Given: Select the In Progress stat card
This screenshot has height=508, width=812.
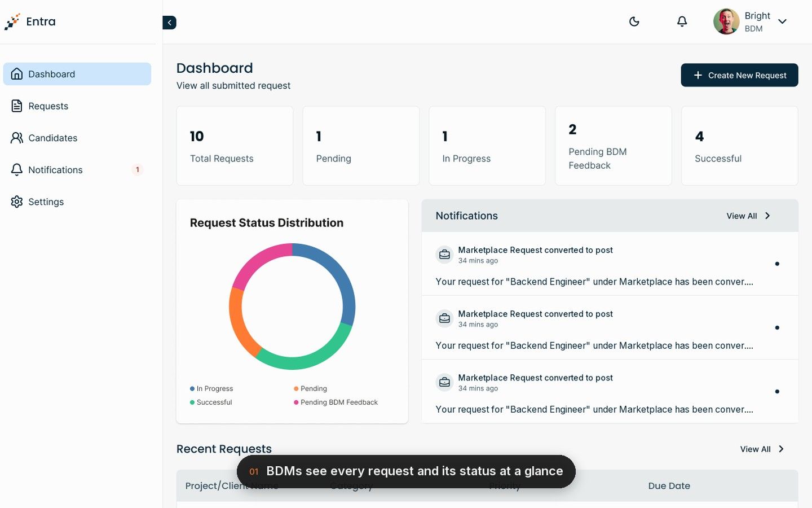Looking at the screenshot, I should tap(487, 146).
